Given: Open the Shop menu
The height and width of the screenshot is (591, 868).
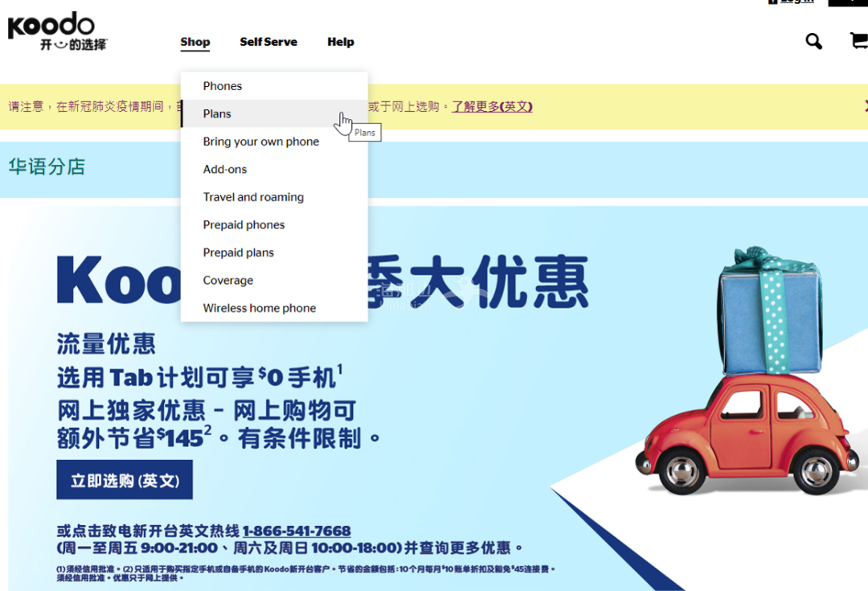Looking at the screenshot, I should (194, 42).
